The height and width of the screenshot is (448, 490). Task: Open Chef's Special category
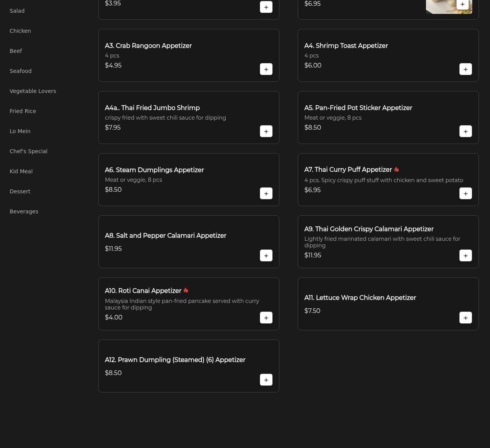click(29, 151)
